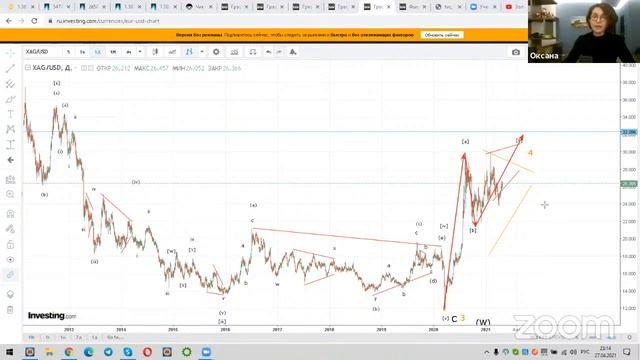Click the compare symbols icon
This screenshot has width=640, height=360.
point(172,52)
